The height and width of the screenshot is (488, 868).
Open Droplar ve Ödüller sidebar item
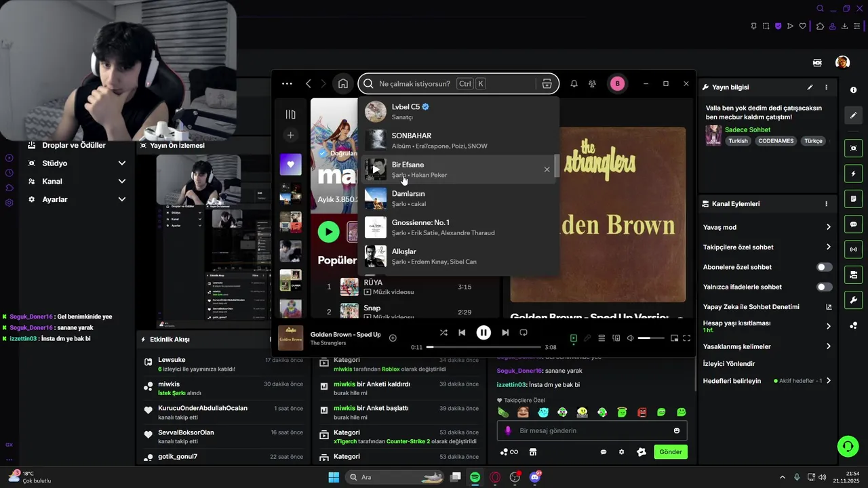pyautogui.click(x=74, y=145)
